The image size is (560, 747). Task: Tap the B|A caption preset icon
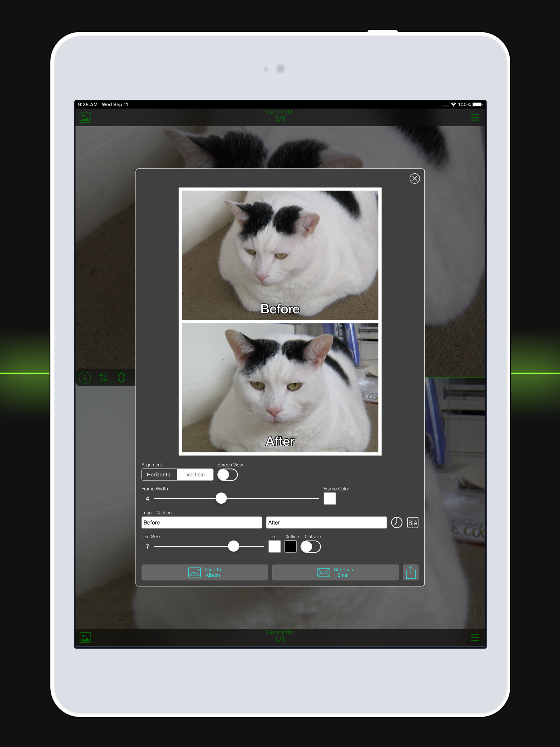(412, 523)
